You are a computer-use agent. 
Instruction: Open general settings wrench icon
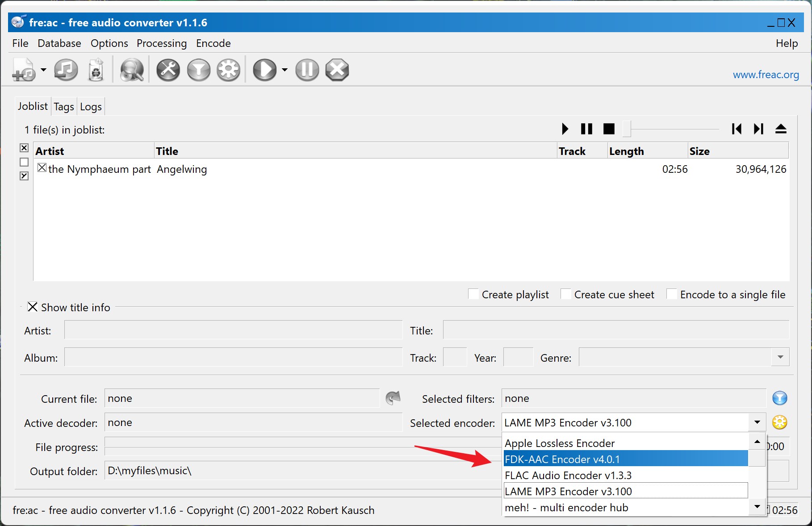coord(168,70)
